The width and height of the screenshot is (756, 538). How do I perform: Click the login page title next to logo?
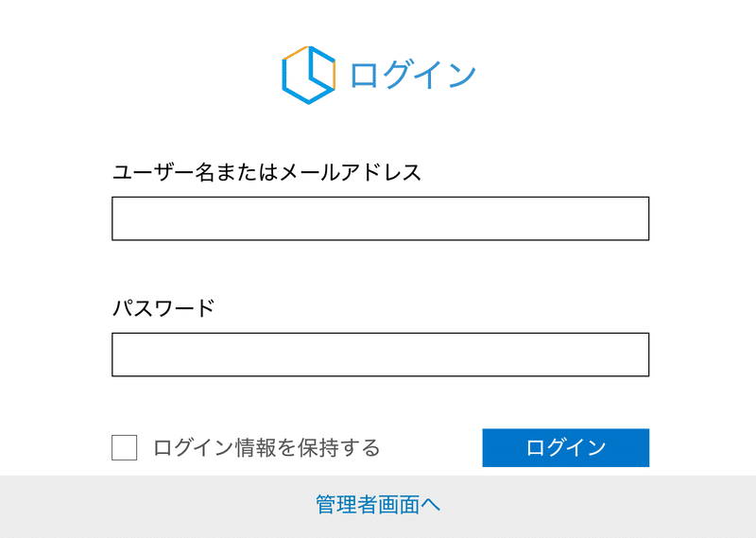click(x=413, y=76)
